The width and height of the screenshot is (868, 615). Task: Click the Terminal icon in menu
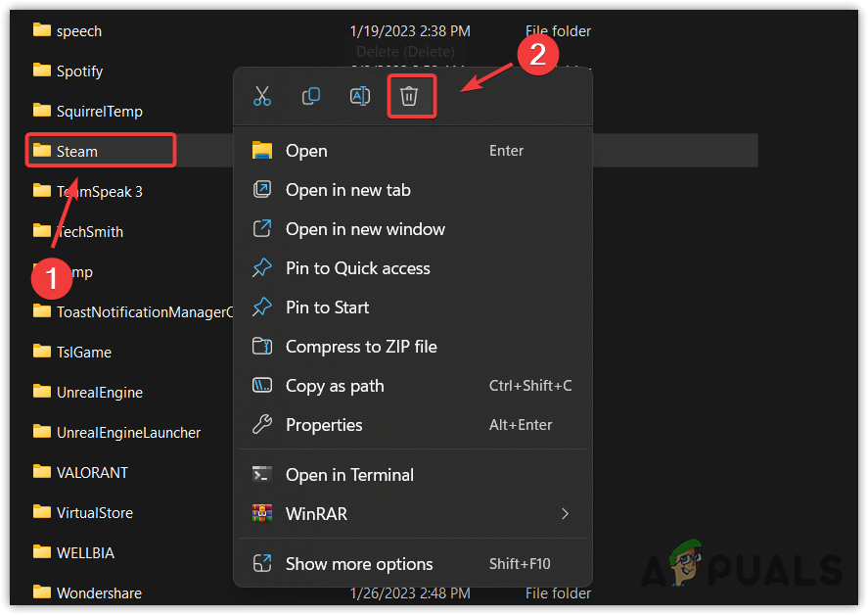(x=262, y=474)
